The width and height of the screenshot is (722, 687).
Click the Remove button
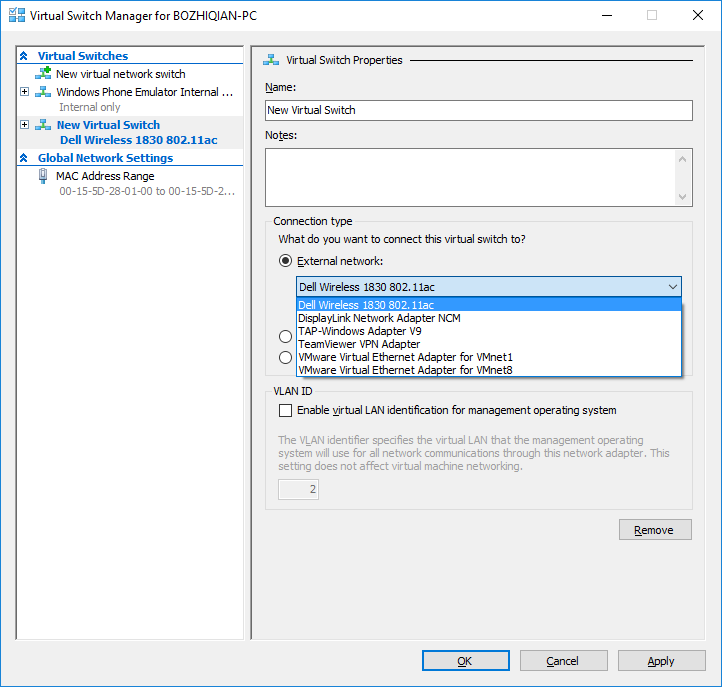tap(655, 530)
